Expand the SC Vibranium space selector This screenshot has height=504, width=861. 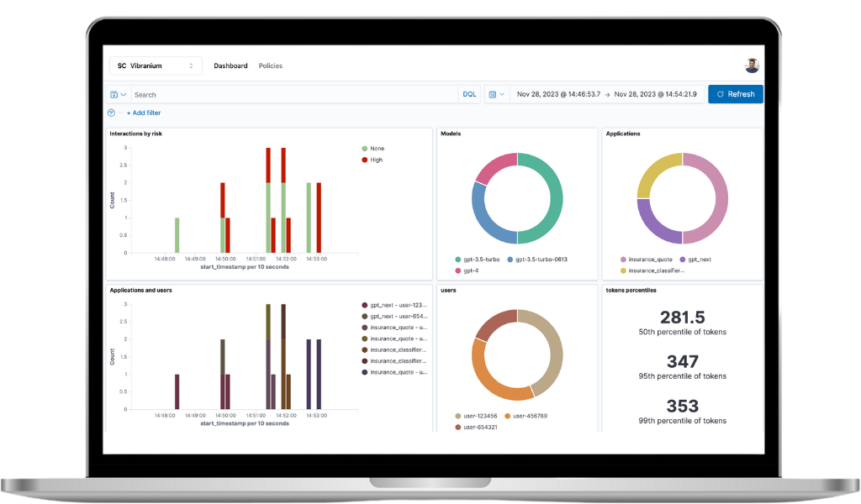click(x=156, y=66)
